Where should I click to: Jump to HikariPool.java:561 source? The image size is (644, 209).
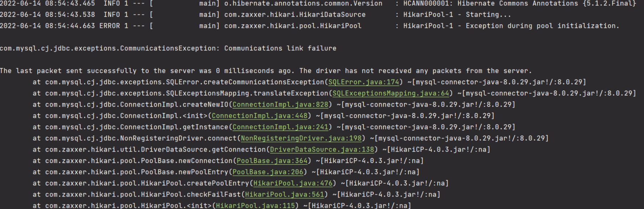pyautogui.click(x=285, y=194)
